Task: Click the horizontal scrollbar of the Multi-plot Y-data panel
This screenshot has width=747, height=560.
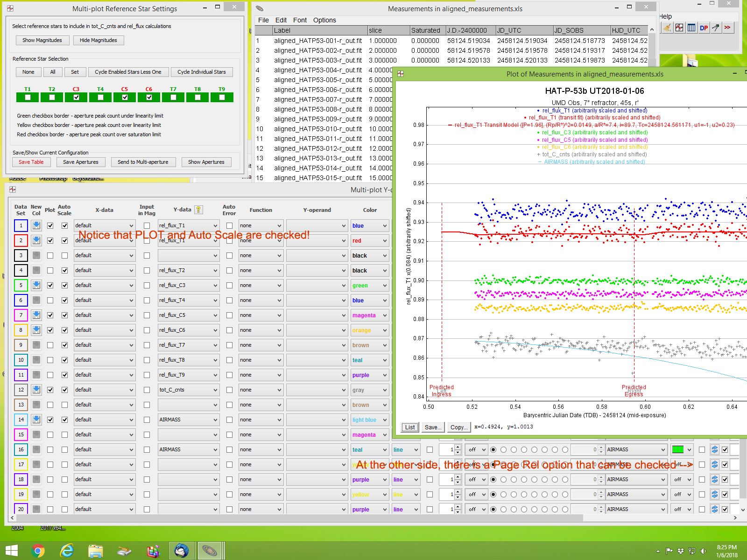Action: 299,518
